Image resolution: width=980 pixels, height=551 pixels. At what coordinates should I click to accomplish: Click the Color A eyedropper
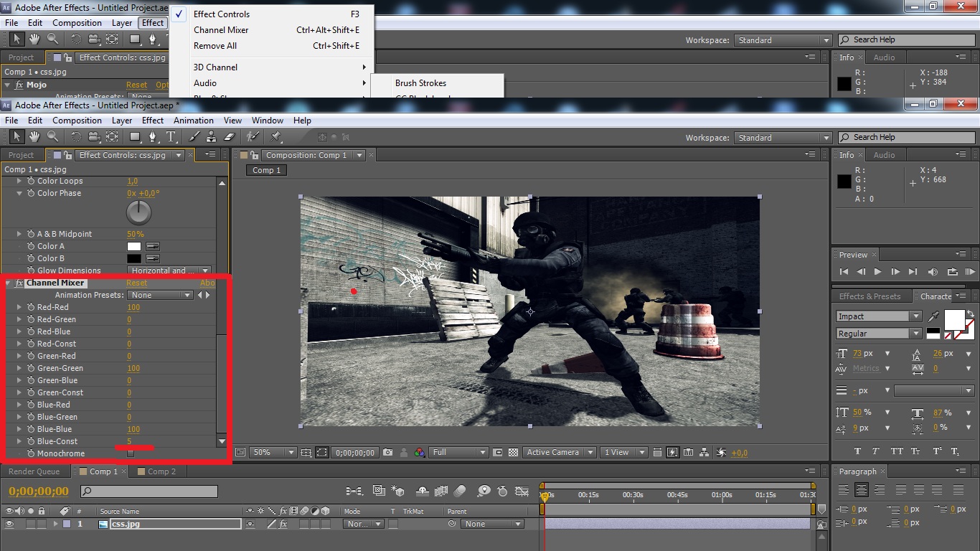[153, 246]
